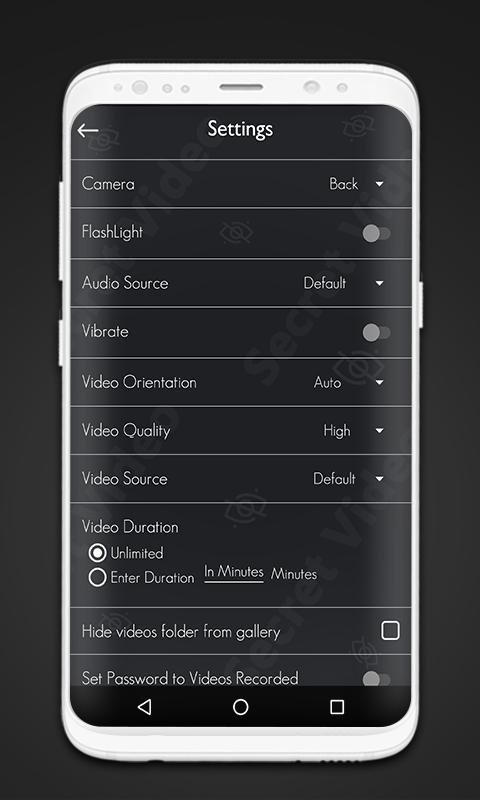Open the Video Source dropdown
This screenshot has height=800, width=480.
pyautogui.click(x=348, y=479)
